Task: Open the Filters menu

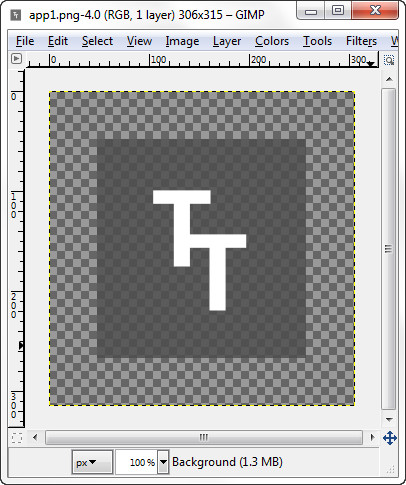Action: pos(361,41)
